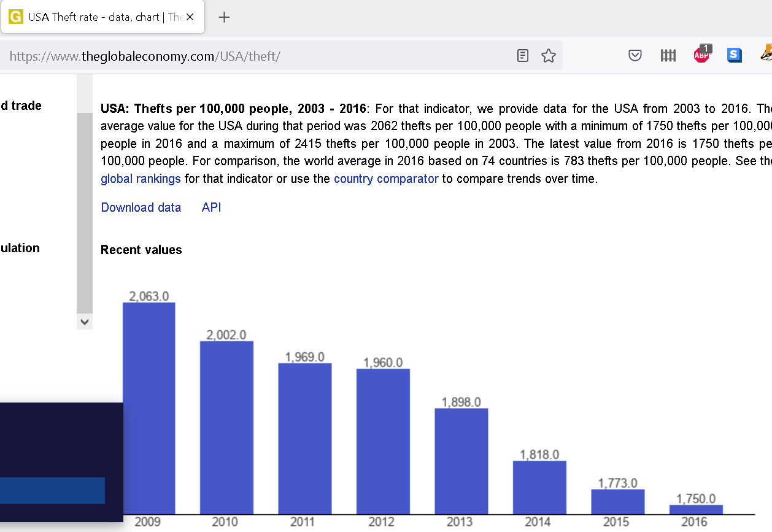Click the 2,002.0 value label
Image resolution: width=772 pixels, height=532 pixels.
click(x=226, y=335)
